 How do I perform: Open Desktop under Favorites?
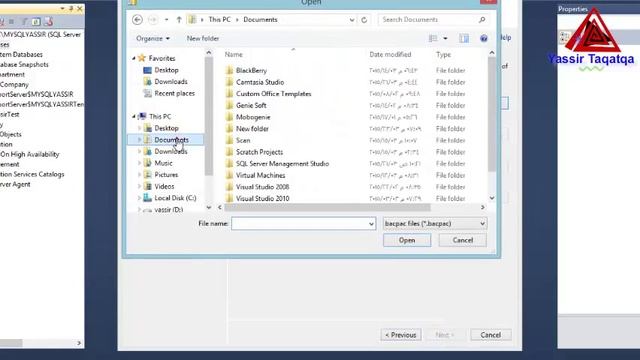pyautogui.click(x=166, y=70)
